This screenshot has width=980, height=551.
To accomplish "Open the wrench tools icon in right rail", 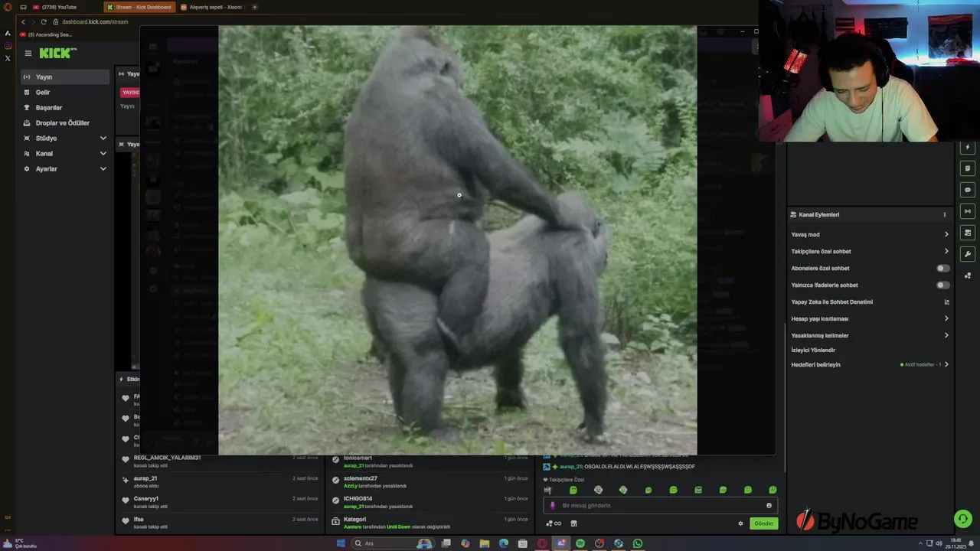I will pyautogui.click(x=968, y=254).
